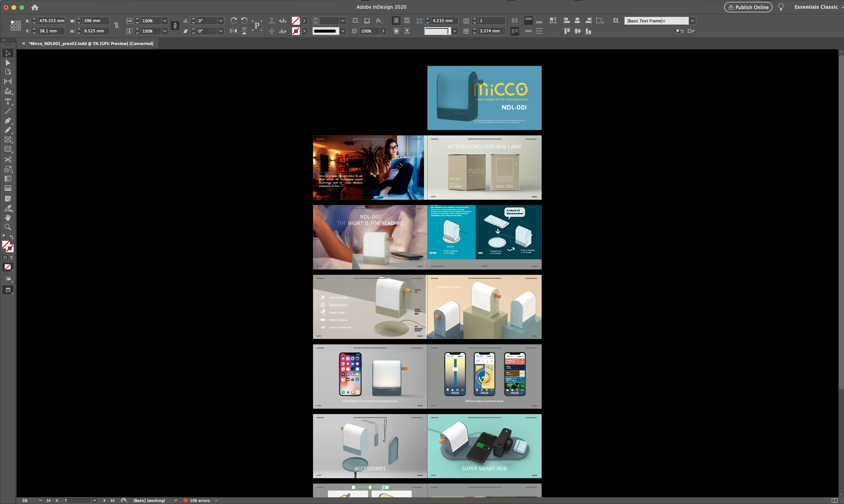Select the Gap tool
The width and height of the screenshot is (844, 504).
tap(8, 82)
